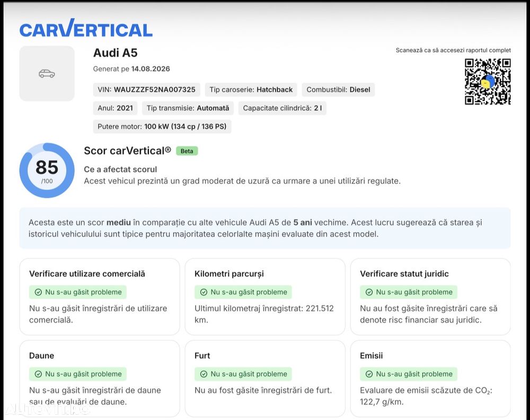The width and height of the screenshot is (530, 420).
Task: Click the checkmark icon under Kilometri parcurși
Action: click(204, 292)
